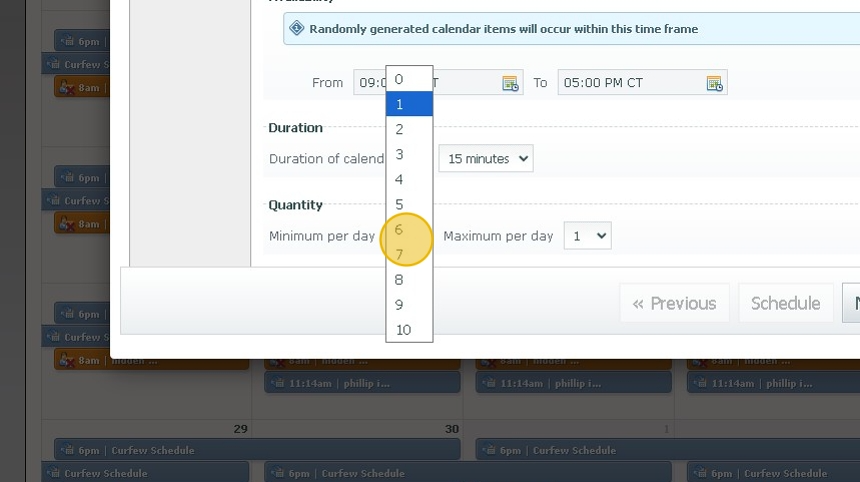Image resolution: width=860 pixels, height=482 pixels.
Task: Select 6 in the dropdown list
Action: click(x=409, y=229)
